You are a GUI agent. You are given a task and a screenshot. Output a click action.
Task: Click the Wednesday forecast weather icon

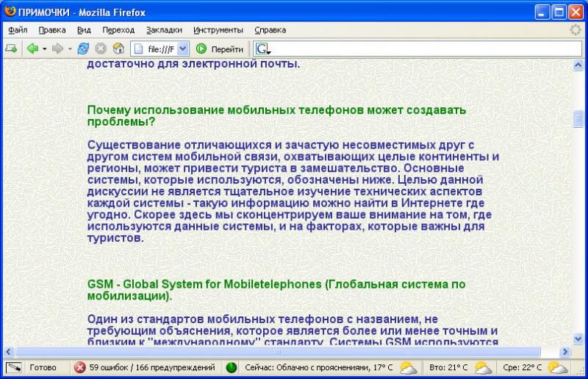point(557,367)
